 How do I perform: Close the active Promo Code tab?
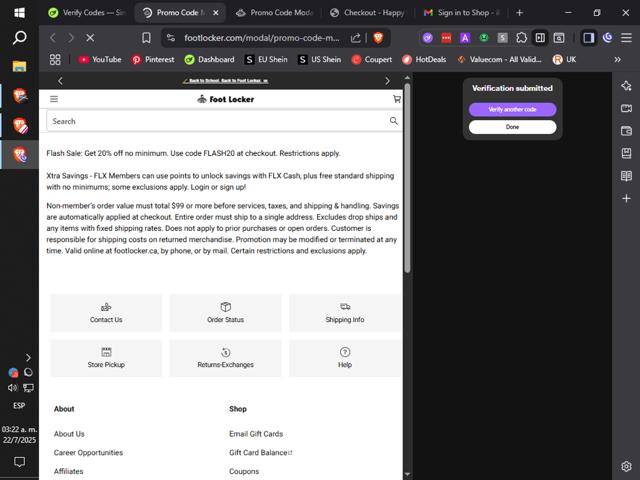(x=216, y=13)
